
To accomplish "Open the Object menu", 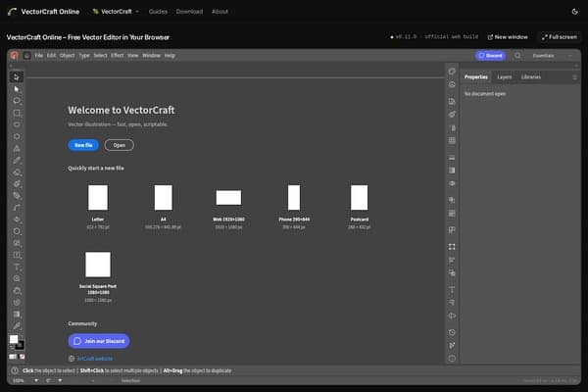I will tap(67, 56).
